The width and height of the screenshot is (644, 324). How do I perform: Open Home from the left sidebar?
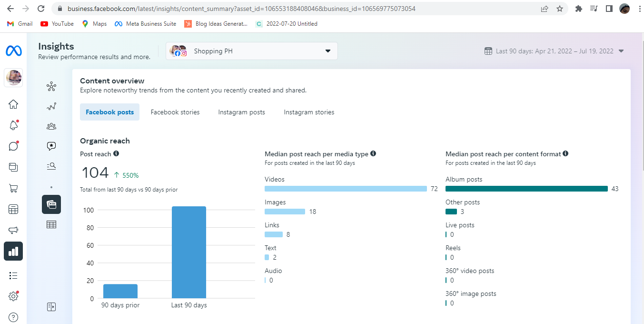click(13, 104)
